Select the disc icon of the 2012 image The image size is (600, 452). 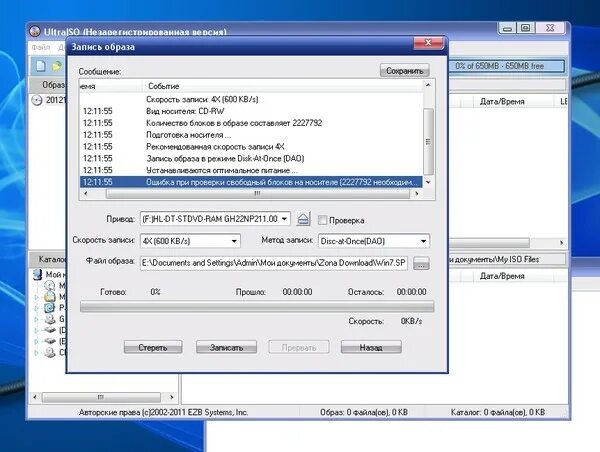click(x=37, y=101)
